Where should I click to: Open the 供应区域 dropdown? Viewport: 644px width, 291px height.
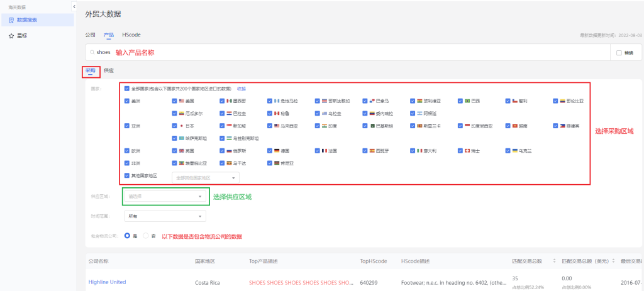coord(165,196)
